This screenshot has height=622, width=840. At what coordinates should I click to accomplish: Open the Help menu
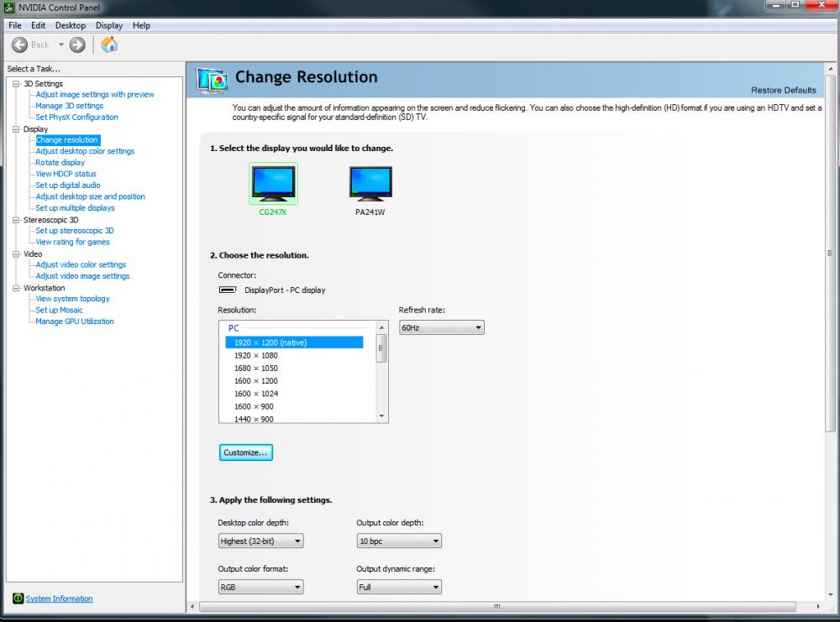(x=141, y=26)
